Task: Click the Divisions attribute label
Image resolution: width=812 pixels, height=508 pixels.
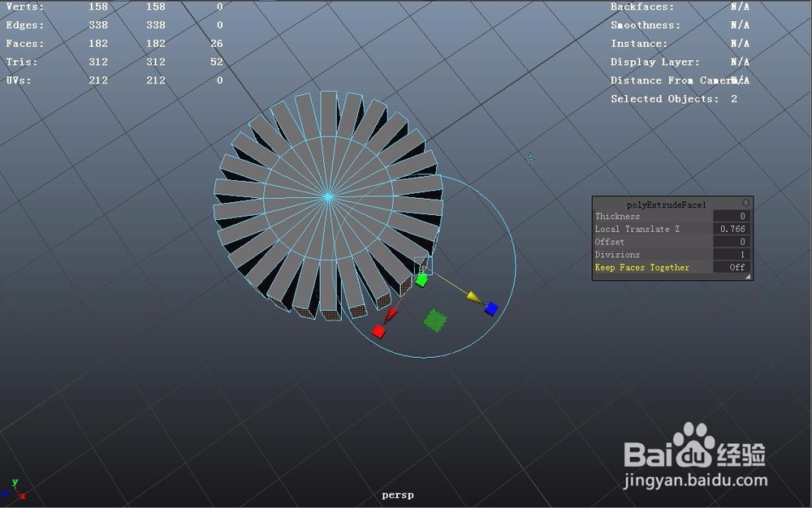Action: click(x=617, y=255)
